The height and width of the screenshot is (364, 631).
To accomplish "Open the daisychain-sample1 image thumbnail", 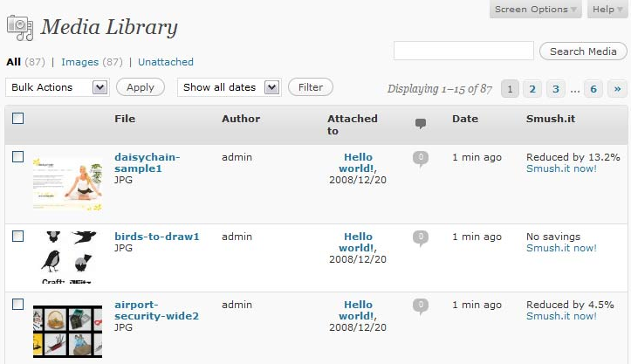I will click(x=67, y=183).
